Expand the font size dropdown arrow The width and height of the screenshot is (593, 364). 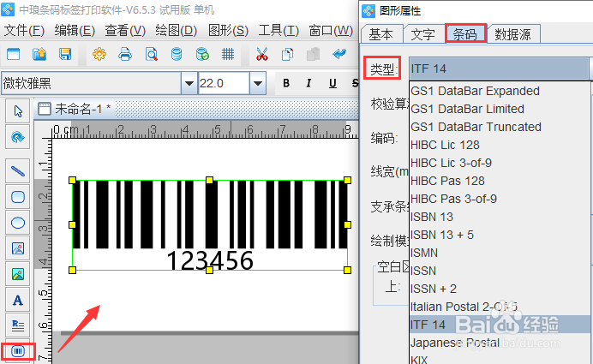click(x=258, y=83)
